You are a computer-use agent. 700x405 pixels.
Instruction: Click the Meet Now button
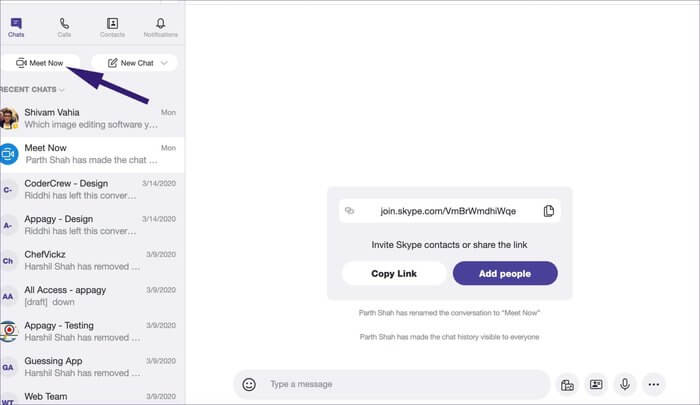tap(40, 63)
